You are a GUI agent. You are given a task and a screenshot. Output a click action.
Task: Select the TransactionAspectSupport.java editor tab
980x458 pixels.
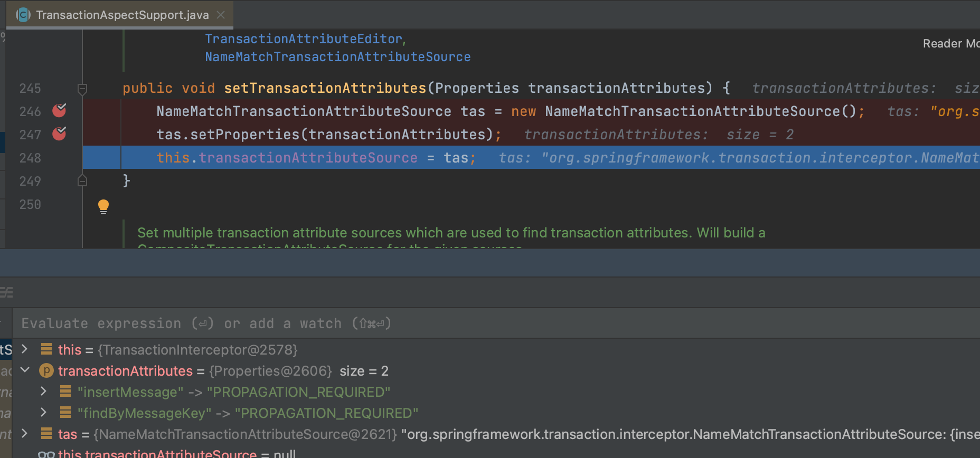122,15
